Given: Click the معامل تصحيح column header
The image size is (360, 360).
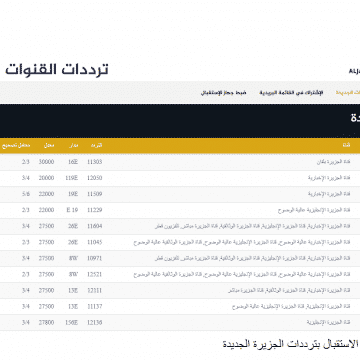Looking at the screenshot, I should (x=16, y=146).
